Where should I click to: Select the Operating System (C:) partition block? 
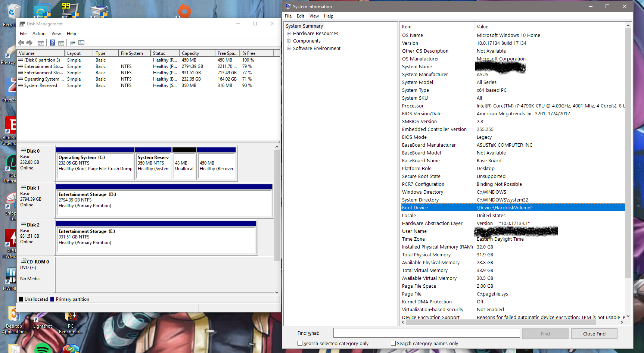tap(95, 163)
